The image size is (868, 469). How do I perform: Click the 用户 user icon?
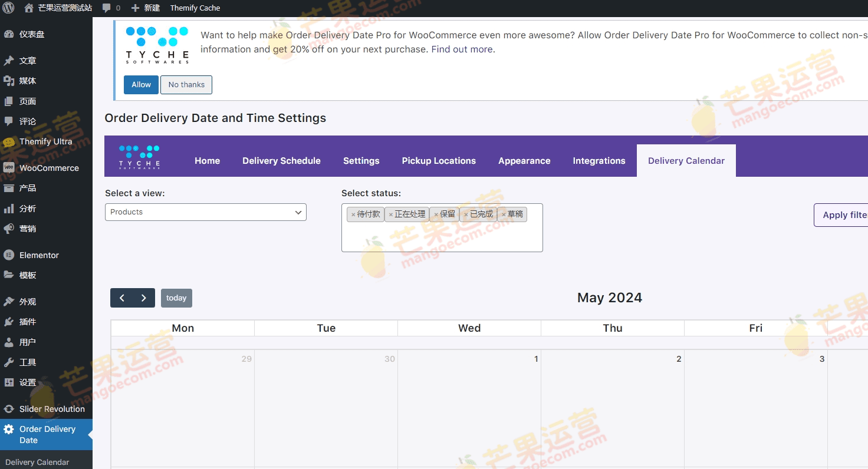9,342
